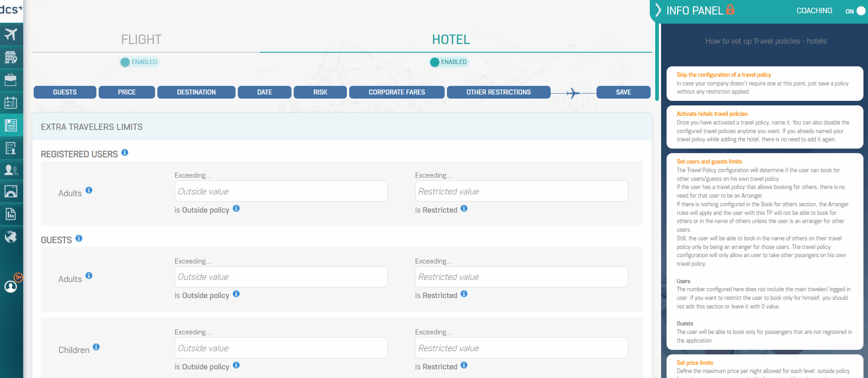Click Registered Users Adults Outside value field

pos(281,191)
